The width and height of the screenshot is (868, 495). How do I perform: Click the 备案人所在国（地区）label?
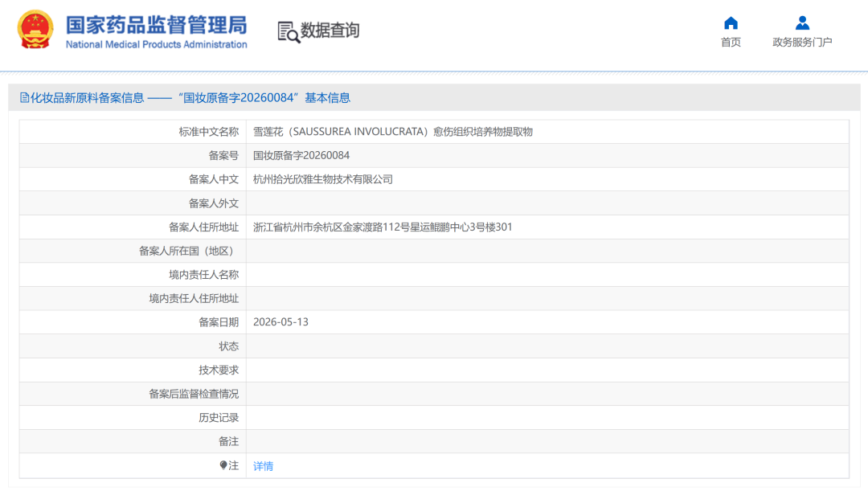pyautogui.click(x=189, y=251)
